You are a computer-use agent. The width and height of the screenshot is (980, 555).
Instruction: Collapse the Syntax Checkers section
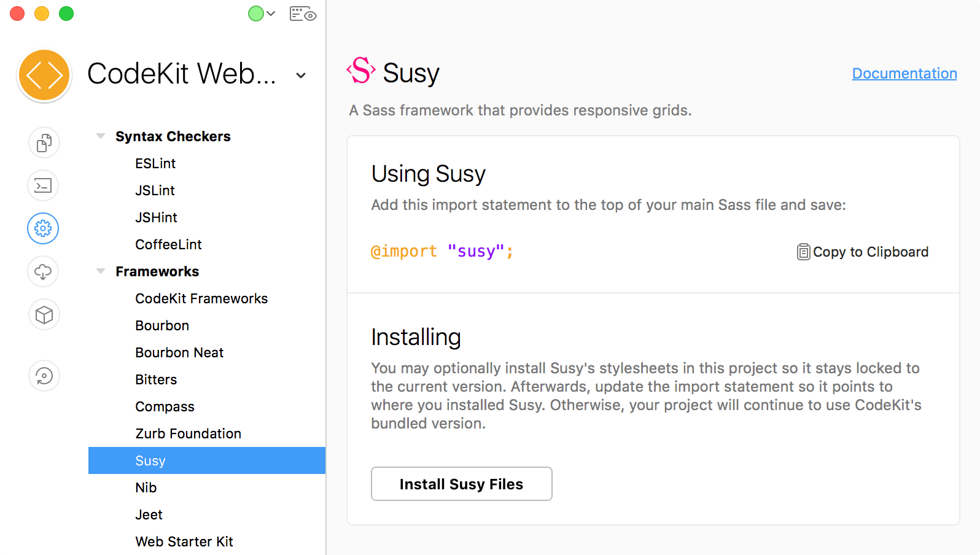pyautogui.click(x=101, y=136)
